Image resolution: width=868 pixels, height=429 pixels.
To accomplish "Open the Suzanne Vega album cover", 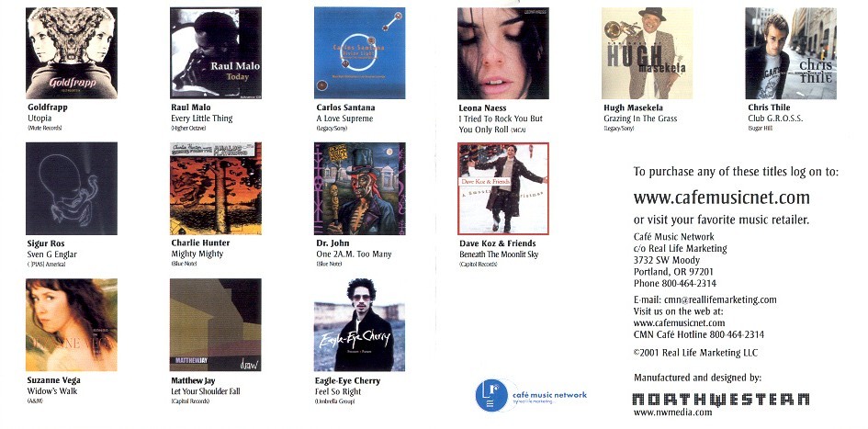I will coord(72,325).
